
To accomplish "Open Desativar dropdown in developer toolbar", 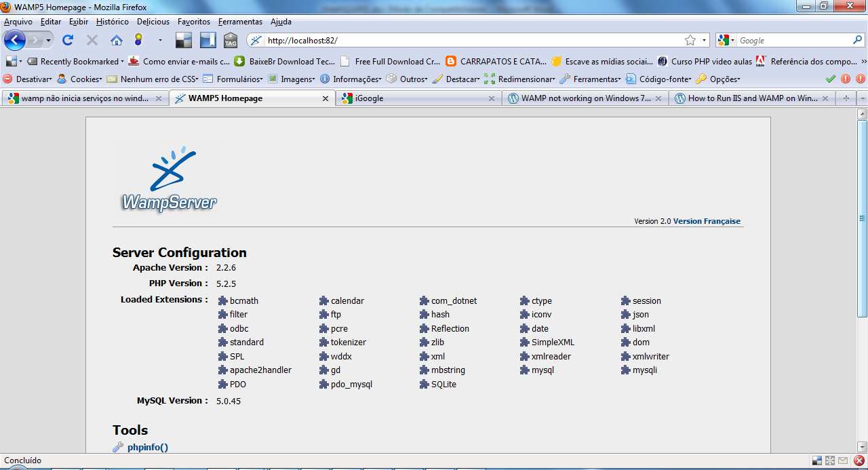I will tap(28, 79).
